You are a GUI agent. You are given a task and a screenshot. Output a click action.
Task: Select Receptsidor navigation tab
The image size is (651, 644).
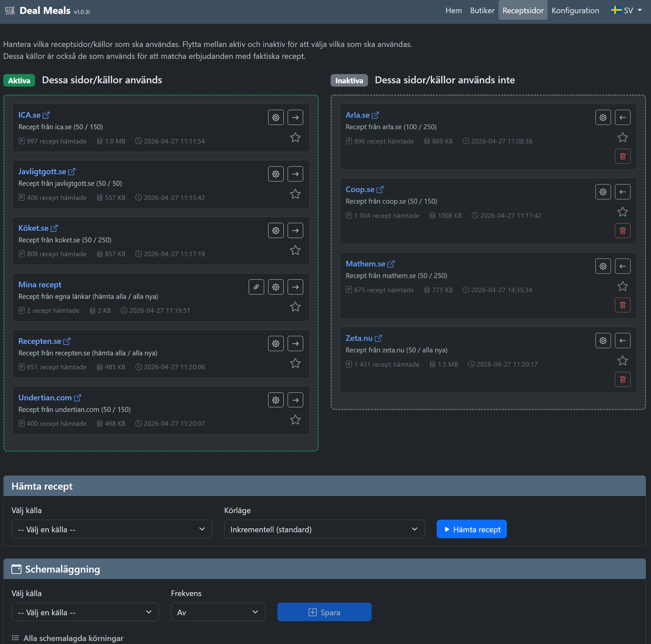(x=523, y=11)
